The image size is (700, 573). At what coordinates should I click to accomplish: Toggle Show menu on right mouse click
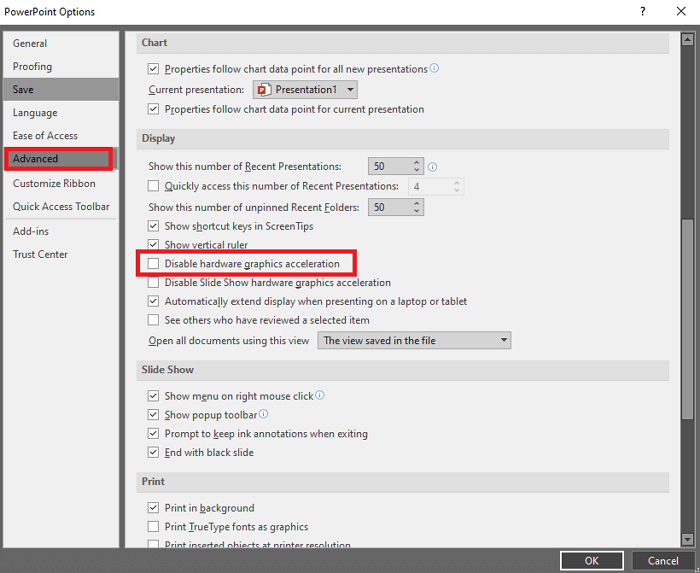pyautogui.click(x=153, y=396)
